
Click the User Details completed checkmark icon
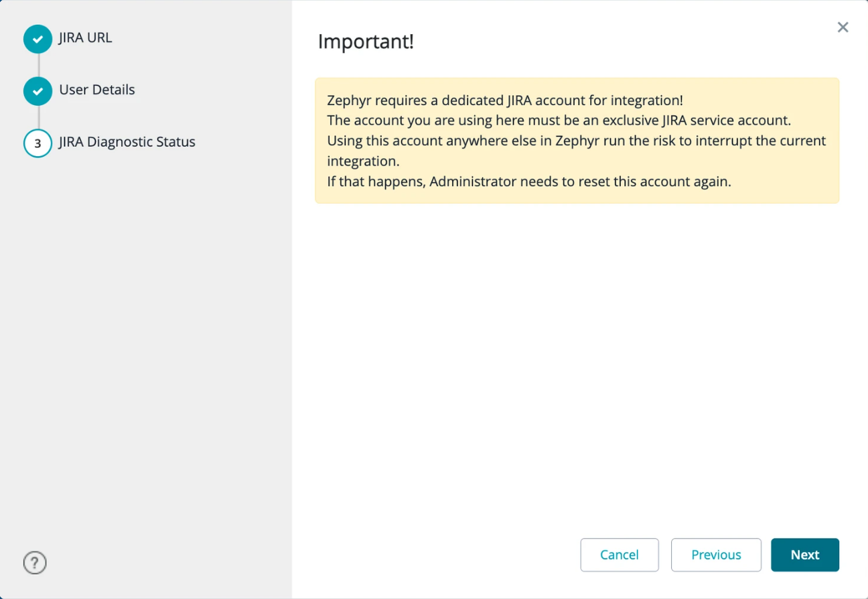(x=38, y=91)
